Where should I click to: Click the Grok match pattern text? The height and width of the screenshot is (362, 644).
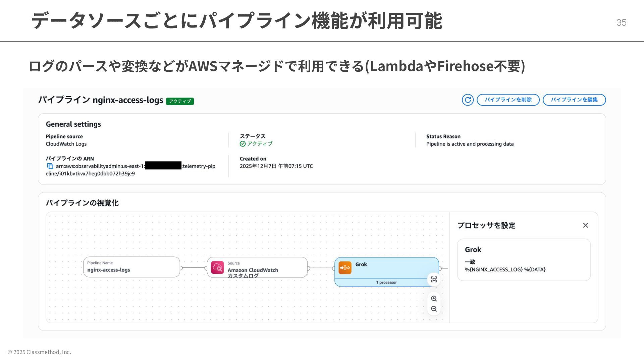click(505, 269)
